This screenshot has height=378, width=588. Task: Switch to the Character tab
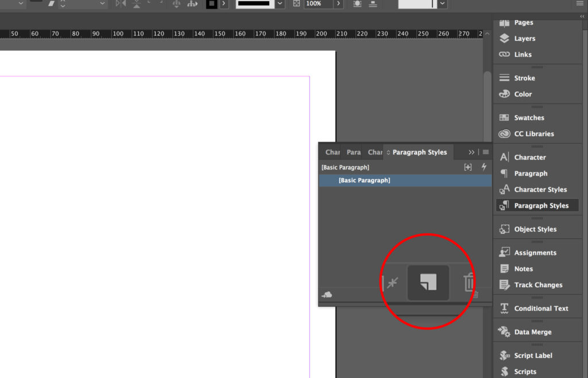[x=332, y=152]
